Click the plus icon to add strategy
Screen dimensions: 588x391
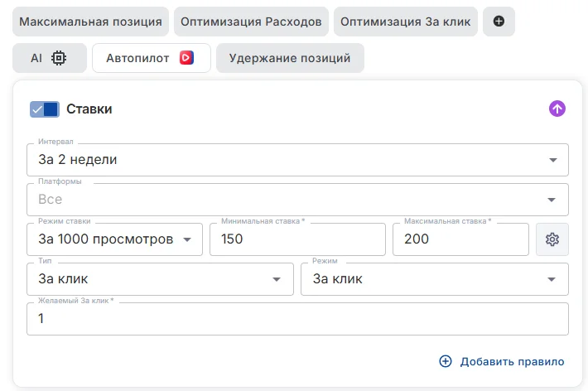(x=499, y=22)
